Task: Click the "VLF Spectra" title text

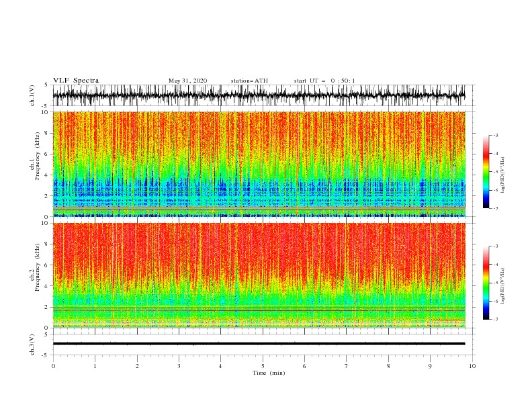Action: (x=76, y=81)
